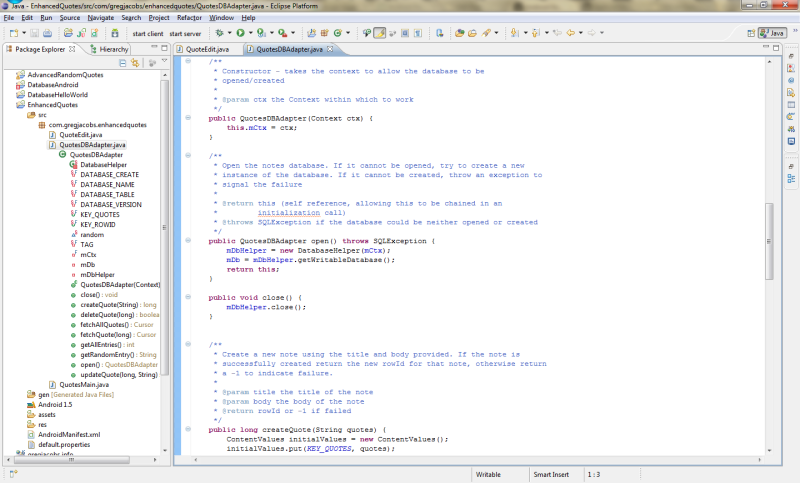Toggle Link with Editor in Package Explorer
This screenshot has width=800, height=483.
pos(135,63)
